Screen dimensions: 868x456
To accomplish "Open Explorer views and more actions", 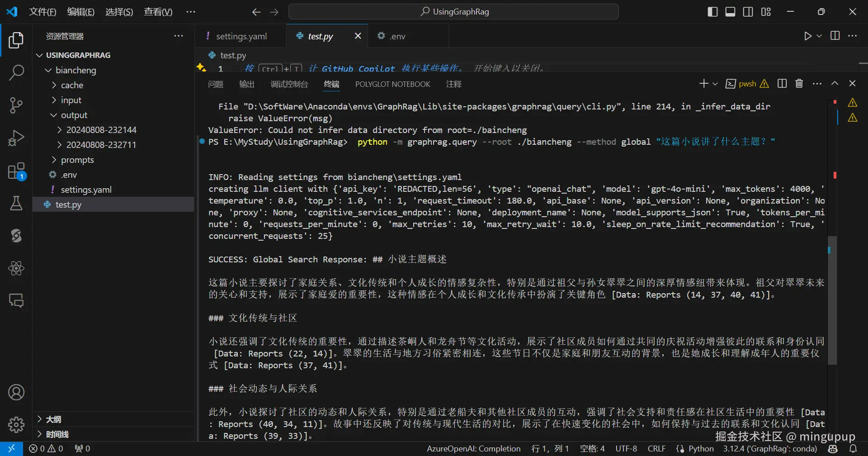I will click(179, 36).
